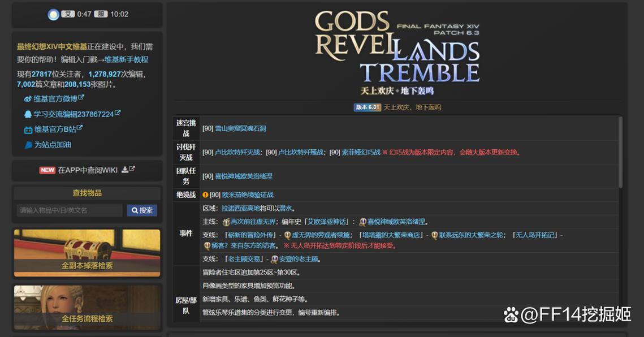Click the 1,278,927 edits count
This screenshot has height=337, width=644.
point(105,74)
